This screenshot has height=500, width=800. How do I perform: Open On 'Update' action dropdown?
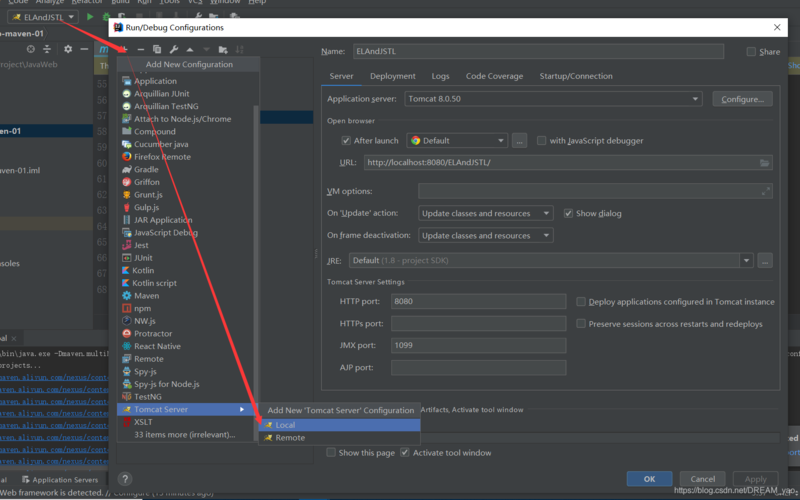point(486,213)
